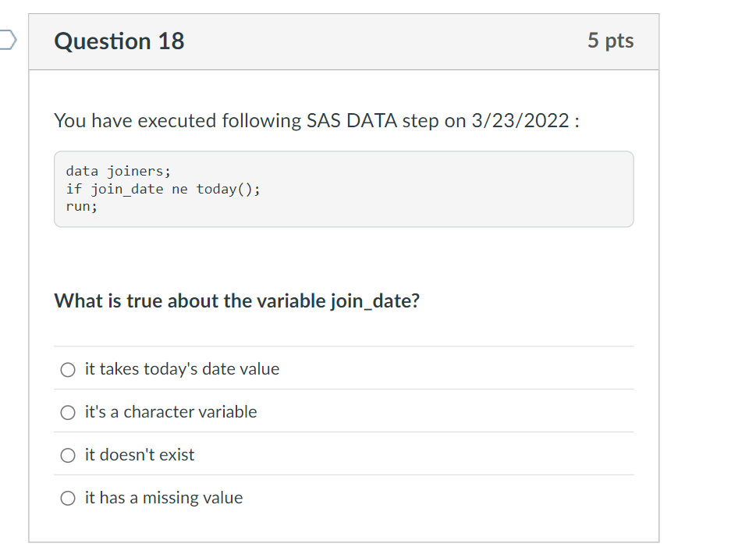Click the SAS code block
The image size is (756, 558).
click(x=343, y=189)
